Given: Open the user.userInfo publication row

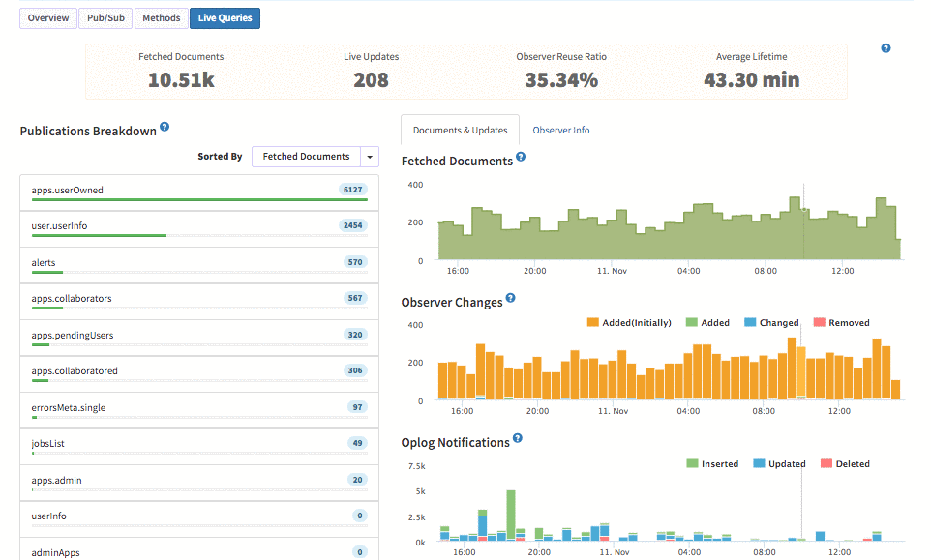Looking at the screenshot, I should click(198, 228).
